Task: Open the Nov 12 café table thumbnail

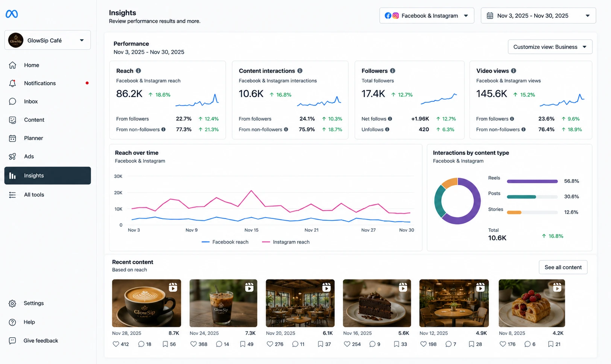Action: point(454,303)
